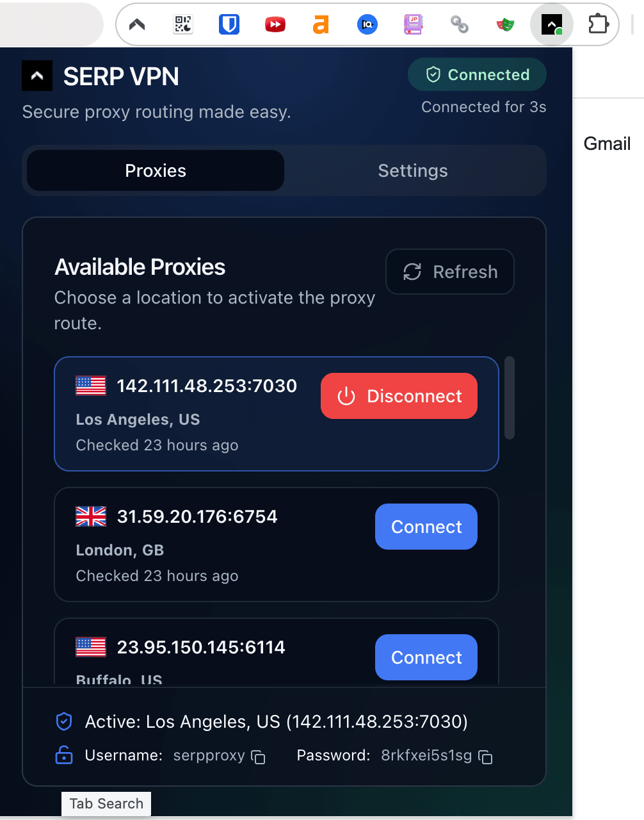Connect to the Buffalo, US proxy
The height and width of the screenshot is (820, 644).
426,657
